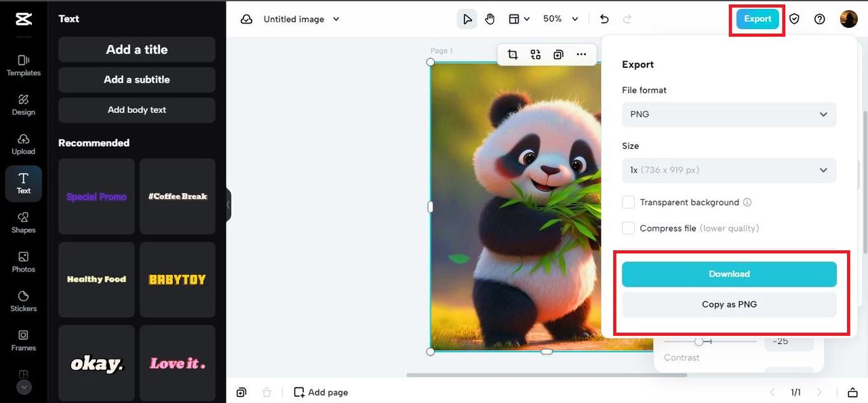Open the Frames sidebar panel
Image resolution: width=868 pixels, height=403 pixels.
click(24, 341)
